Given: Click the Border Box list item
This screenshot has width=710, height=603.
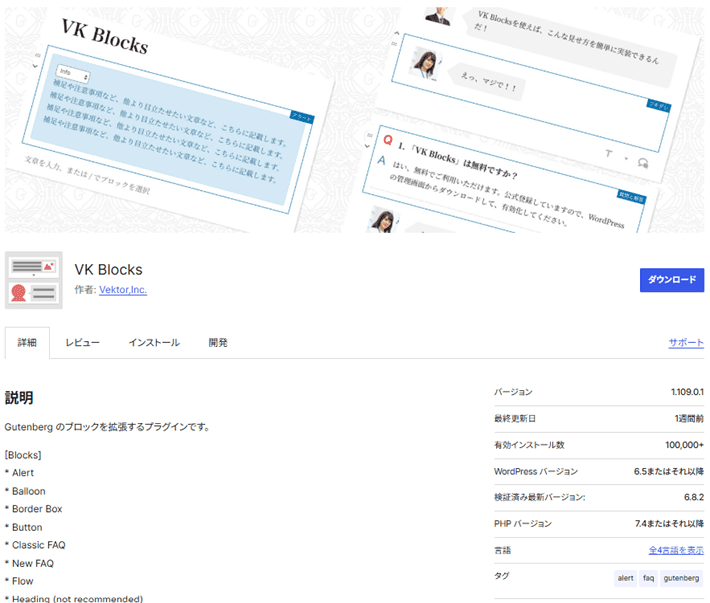Looking at the screenshot, I should (37, 509).
